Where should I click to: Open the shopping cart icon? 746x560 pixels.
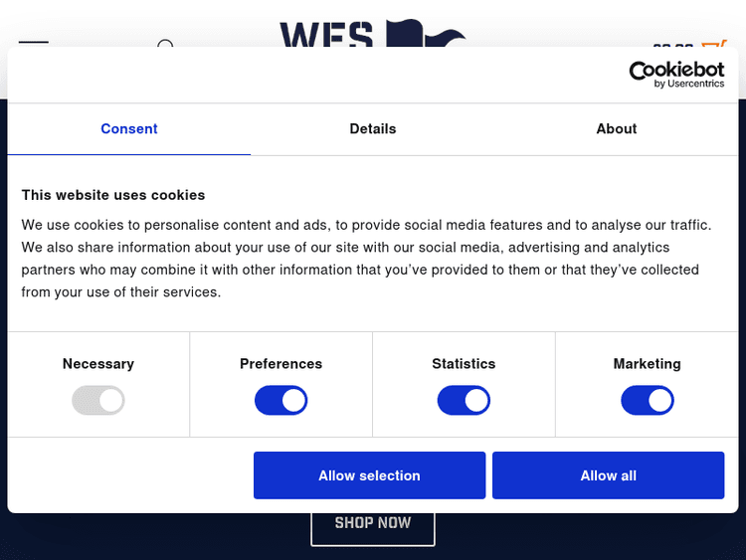point(714,43)
